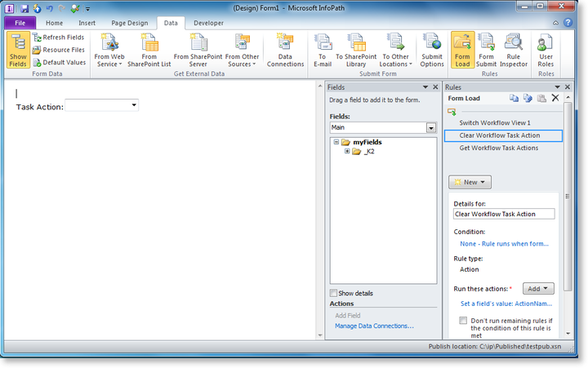Screen dimensions: 588x368
Task: Get data From Web Service
Action: 109,50
